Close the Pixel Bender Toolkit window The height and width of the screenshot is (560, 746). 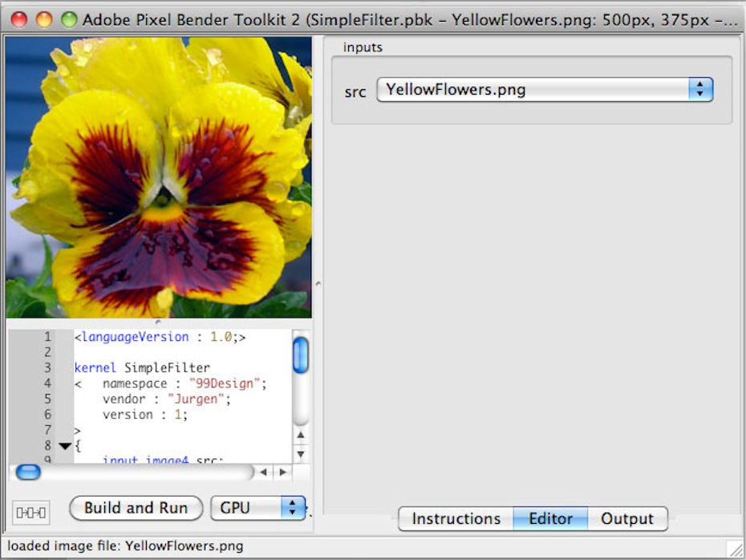18,19
